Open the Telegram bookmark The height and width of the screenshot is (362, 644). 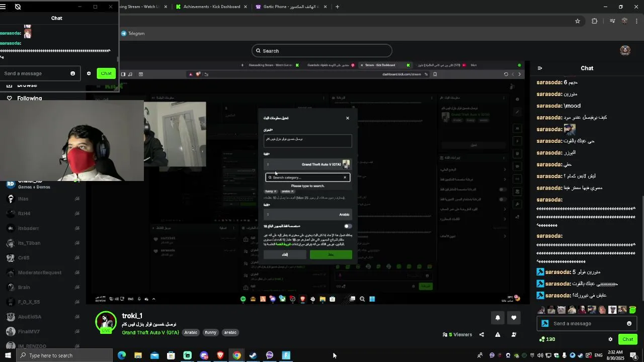pyautogui.click(x=133, y=34)
